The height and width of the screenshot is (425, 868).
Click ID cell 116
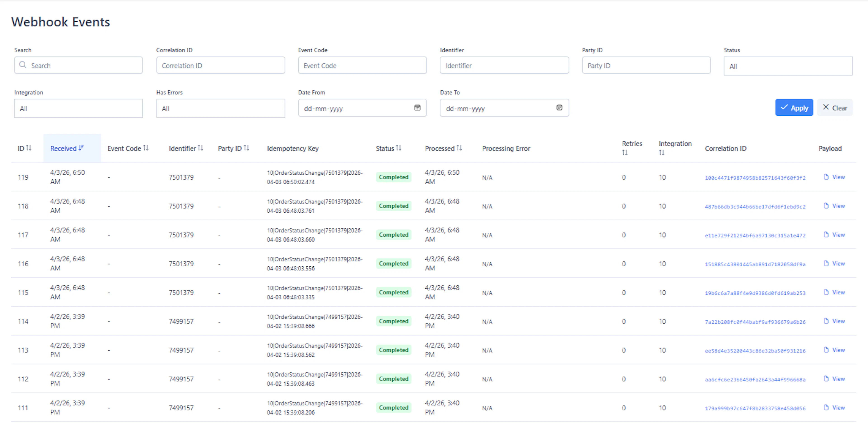pos(23,264)
